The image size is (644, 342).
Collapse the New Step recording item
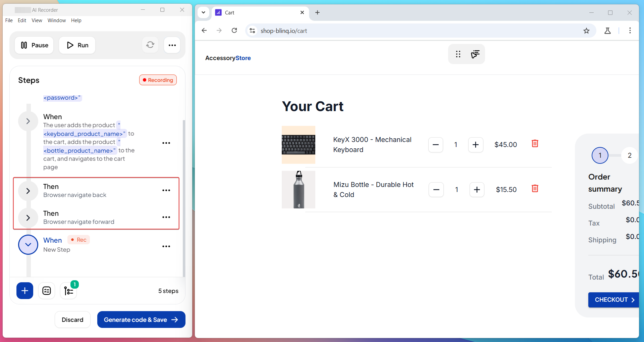tap(28, 245)
